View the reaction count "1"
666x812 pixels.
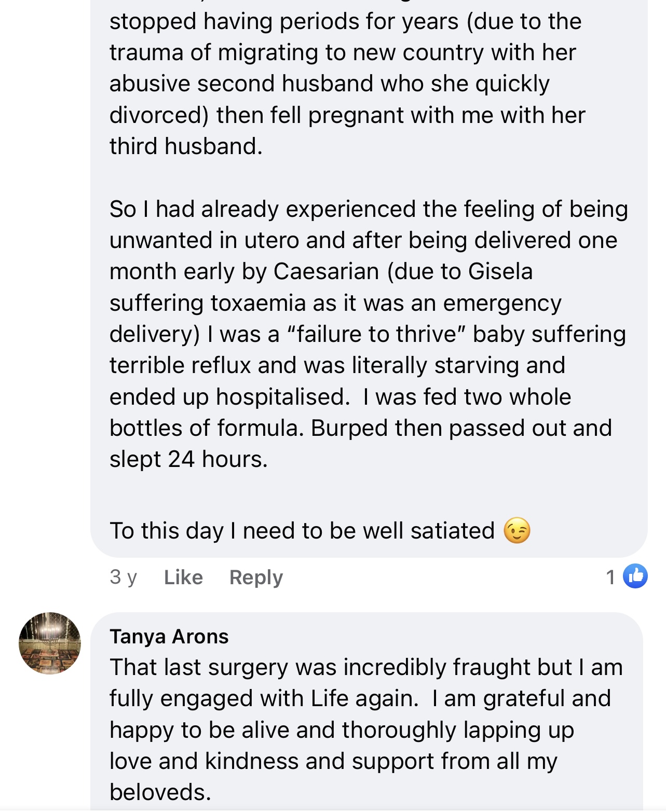610,577
